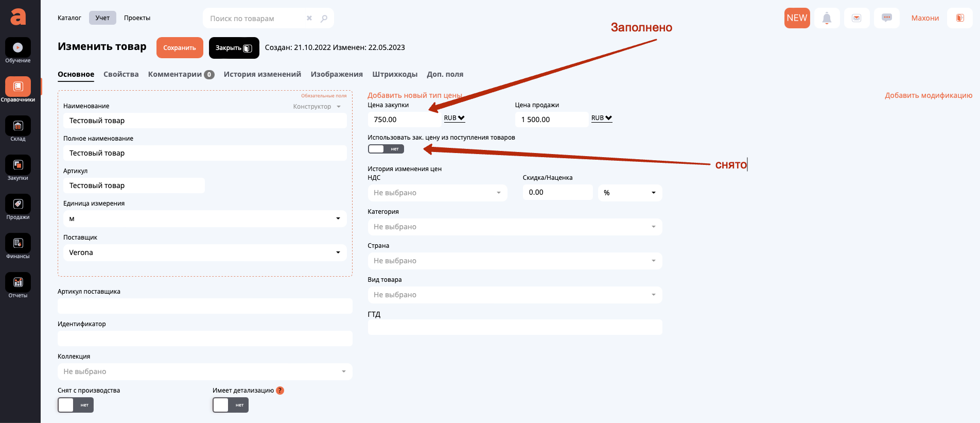
Task: Switch to the Штрихкоды tab
Action: (395, 74)
